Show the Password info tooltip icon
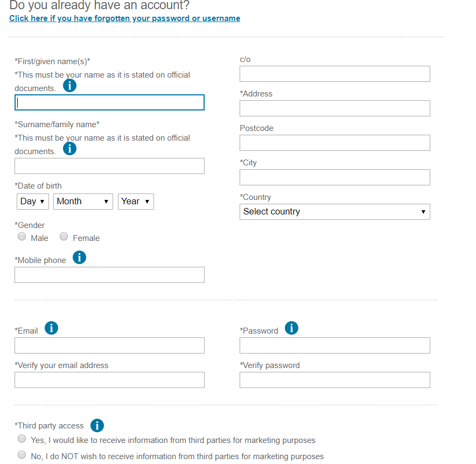This screenshot has width=476, height=464. (291, 328)
